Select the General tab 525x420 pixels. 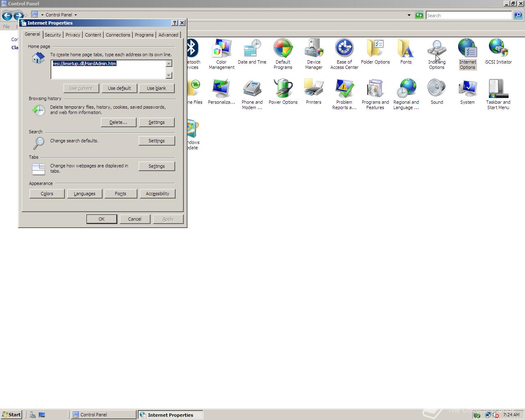coord(32,34)
